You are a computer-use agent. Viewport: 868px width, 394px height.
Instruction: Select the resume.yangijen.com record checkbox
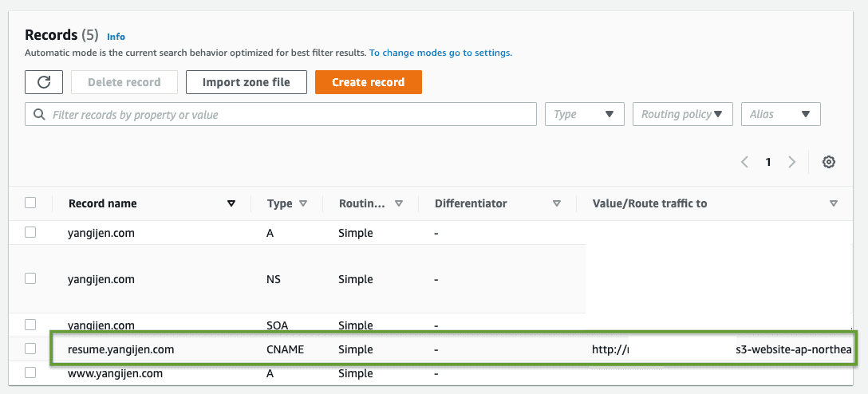tap(30, 349)
